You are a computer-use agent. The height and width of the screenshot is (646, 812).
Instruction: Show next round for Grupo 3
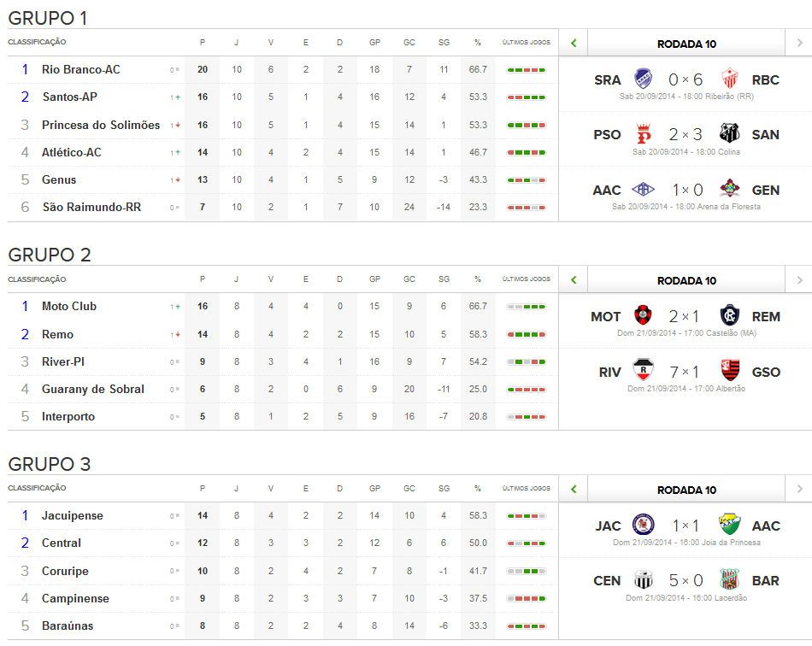pos(799,490)
